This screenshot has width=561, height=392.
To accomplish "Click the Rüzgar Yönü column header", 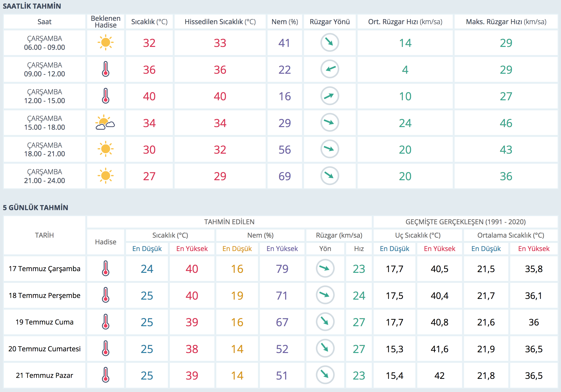I will (329, 22).
